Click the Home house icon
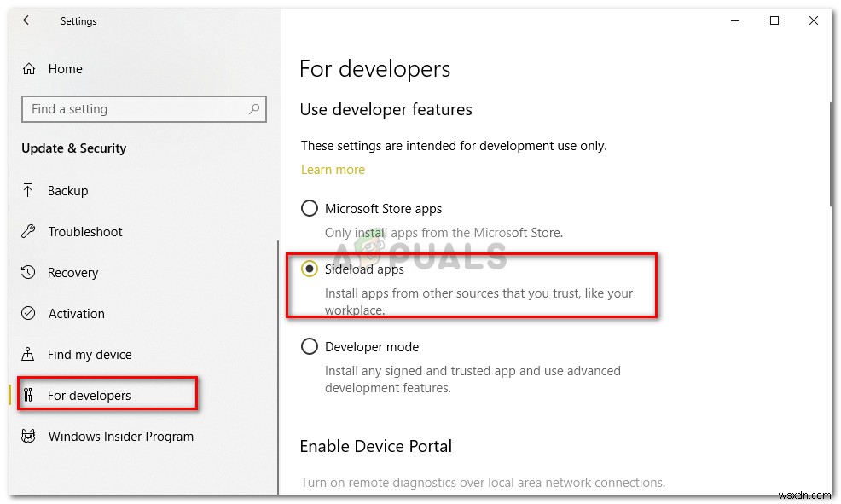This screenshot has width=841, height=504. tap(29, 68)
